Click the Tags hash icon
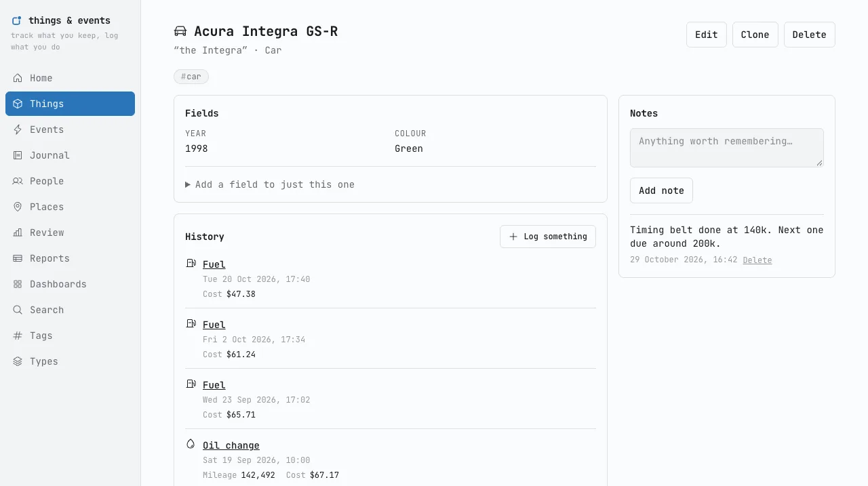This screenshot has width=868, height=486. tap(18, 336)
